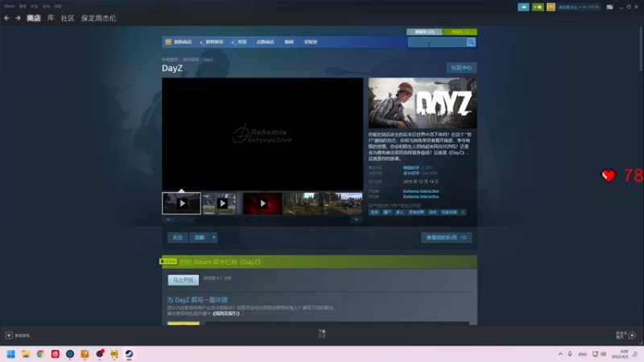
Task: Open File Explorer in the taskbar
Action: point(26,354)
